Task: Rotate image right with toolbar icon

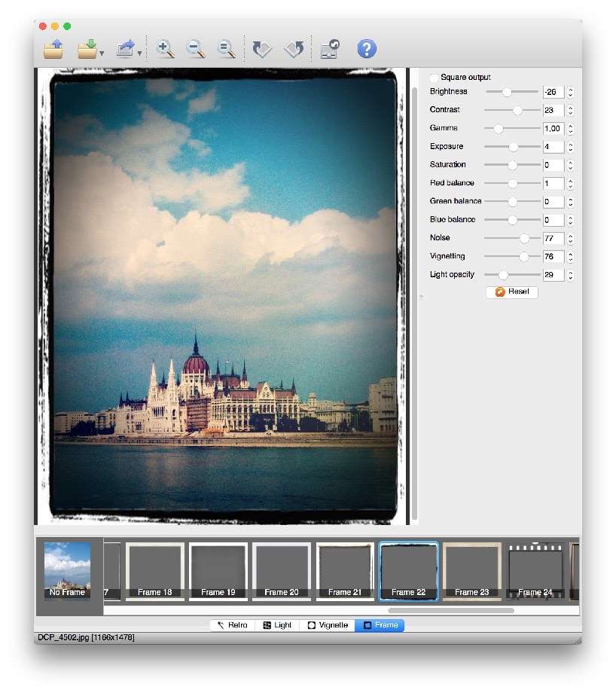Action: [x=294, y=50]
